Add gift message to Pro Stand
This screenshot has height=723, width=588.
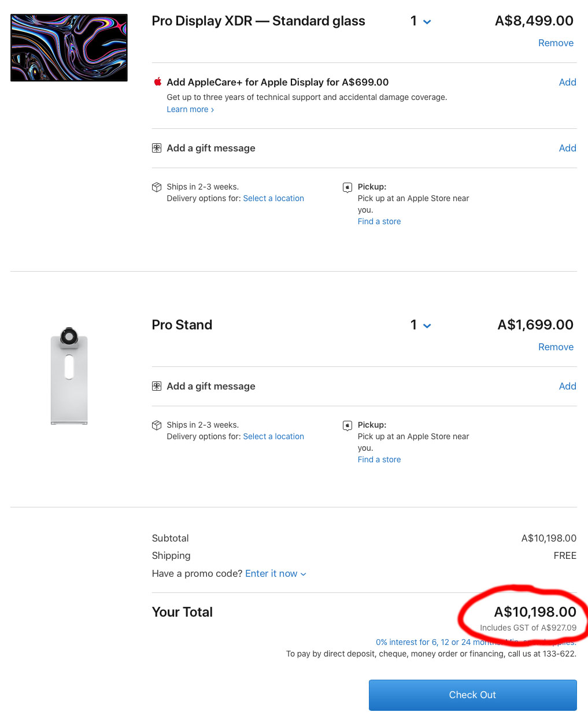pos(567,386)
